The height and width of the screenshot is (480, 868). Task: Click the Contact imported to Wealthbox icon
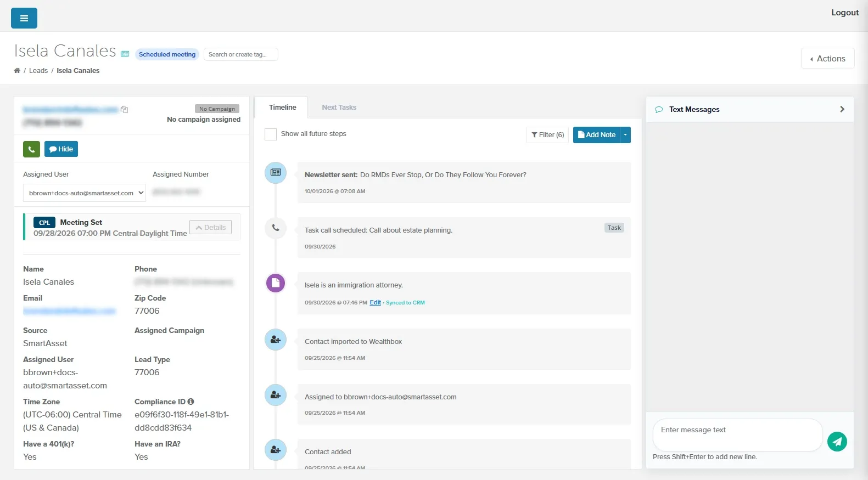coord(276,340)
